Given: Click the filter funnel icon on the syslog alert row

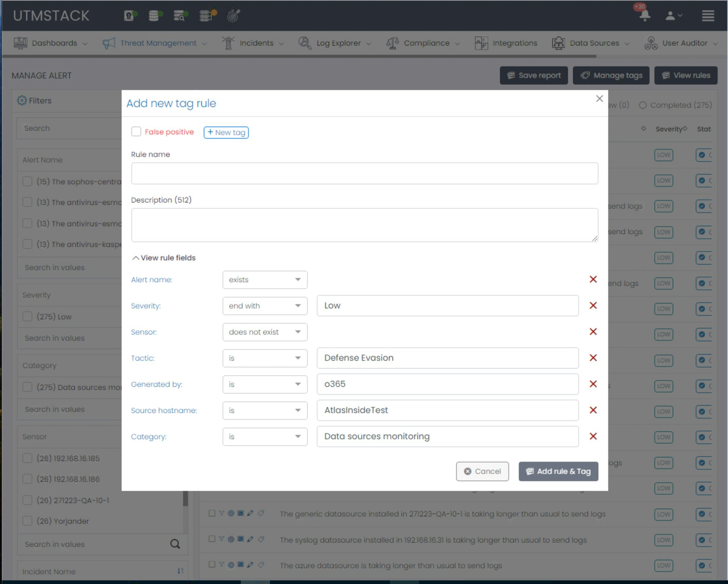Looking at the screenshot, I should click(x=222, y=539).
